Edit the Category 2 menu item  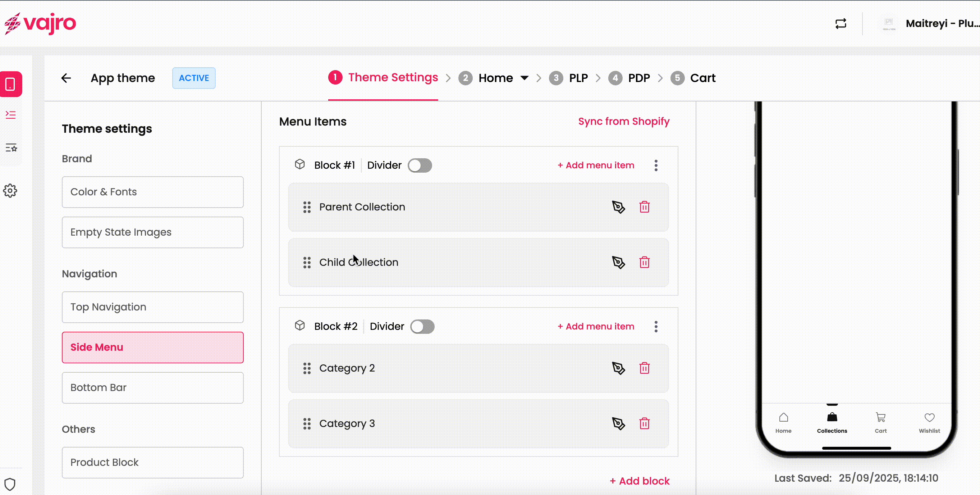point(618,368)
